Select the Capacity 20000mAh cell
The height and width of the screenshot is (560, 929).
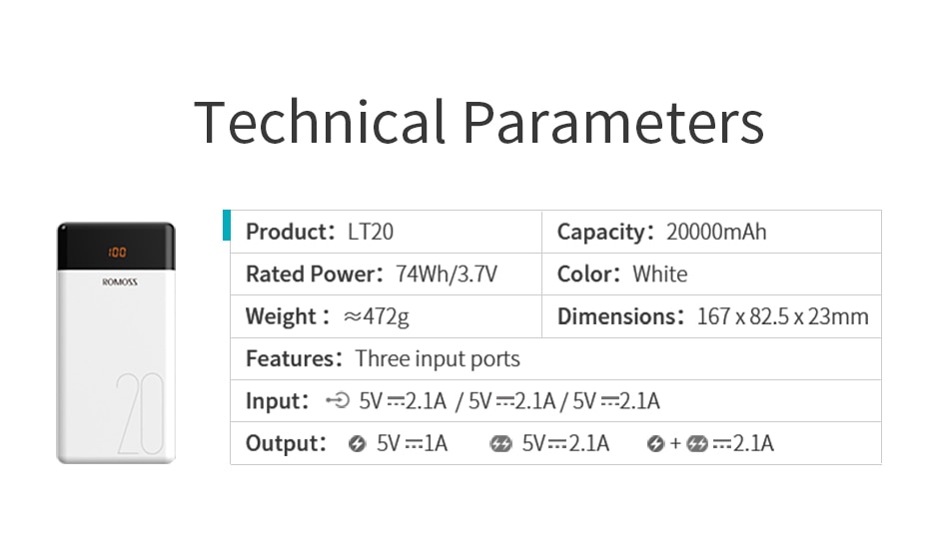coord(711,232)
